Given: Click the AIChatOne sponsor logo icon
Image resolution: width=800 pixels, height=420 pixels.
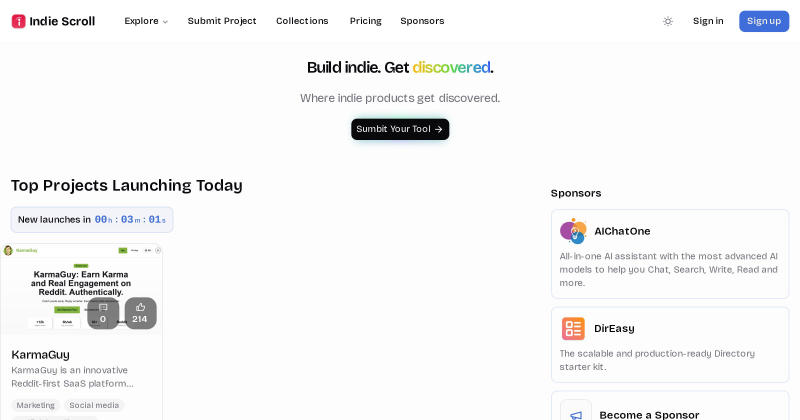Looking at the screenshot, I should [x=573, y=231].
